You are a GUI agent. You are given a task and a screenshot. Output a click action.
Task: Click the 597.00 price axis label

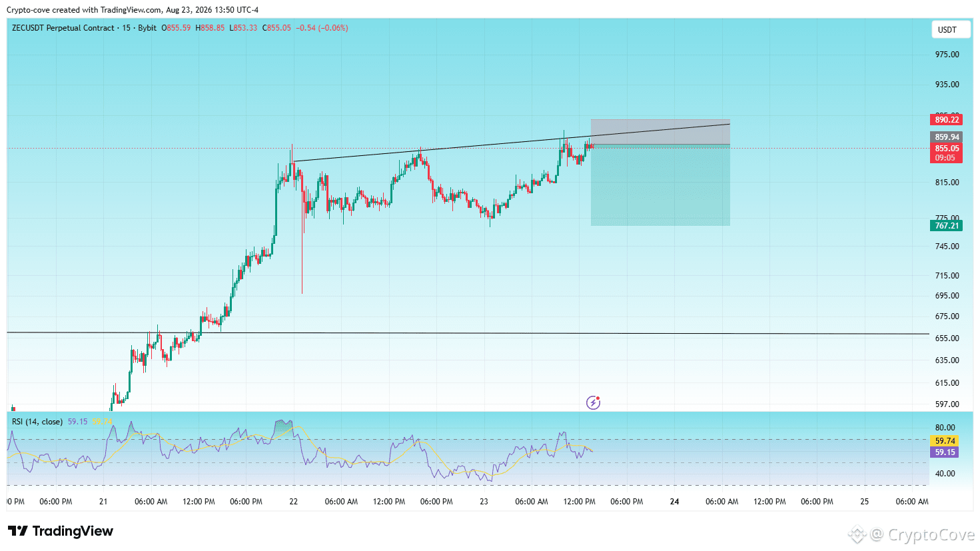(x=947, y=404)
